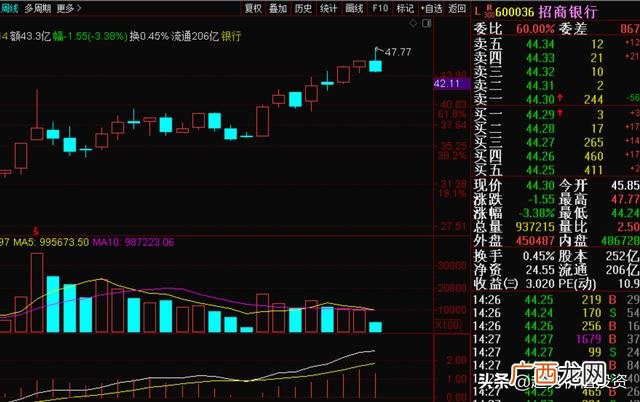Image resolution: width=640 pixels, height=402 pixels.
Task: Expand the 更多 periods menu
Action: click(x=69, y=8)
